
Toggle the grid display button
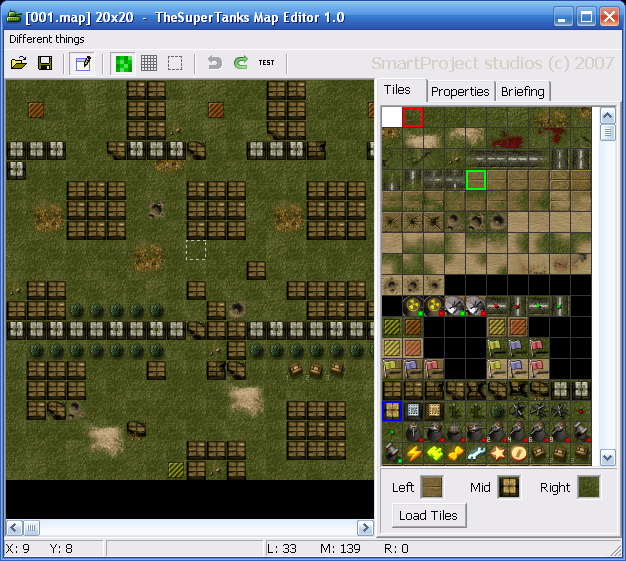149,63
